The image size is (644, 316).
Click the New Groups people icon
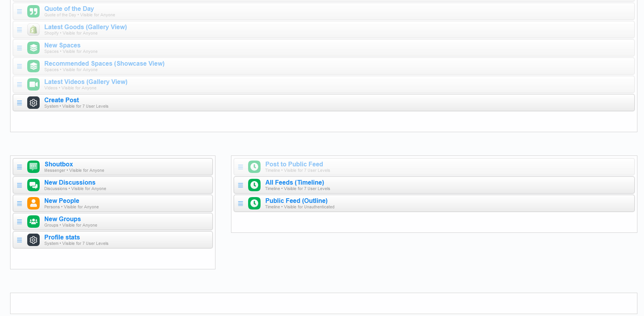pos(33,222)
